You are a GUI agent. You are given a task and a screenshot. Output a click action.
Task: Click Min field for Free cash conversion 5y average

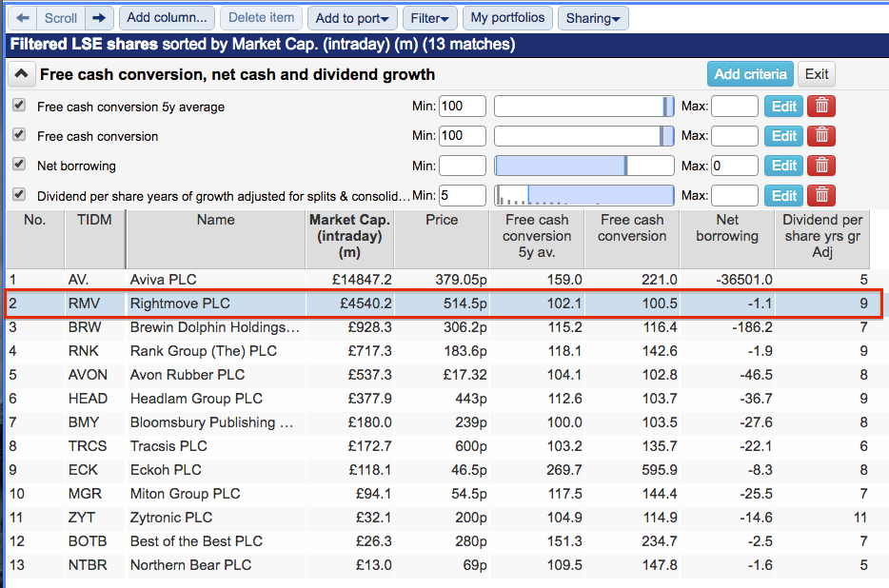click(x=462, y=106)
